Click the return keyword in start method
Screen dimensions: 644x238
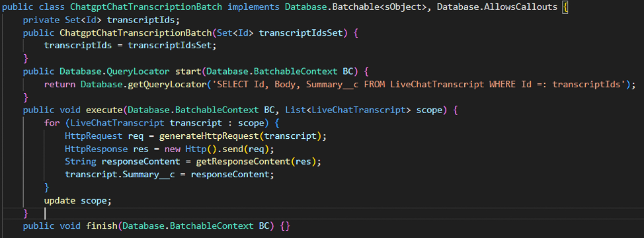tap(60, 85)
